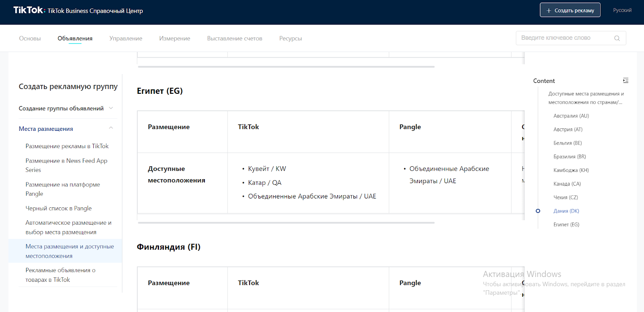Open the Русский language selector

coord(622,10)
